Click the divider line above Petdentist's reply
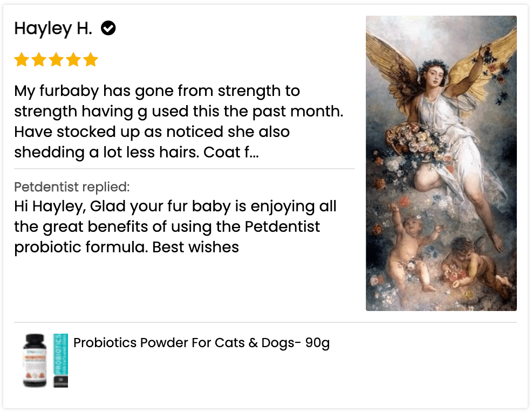The image size is (532, 414). (184, 169)
